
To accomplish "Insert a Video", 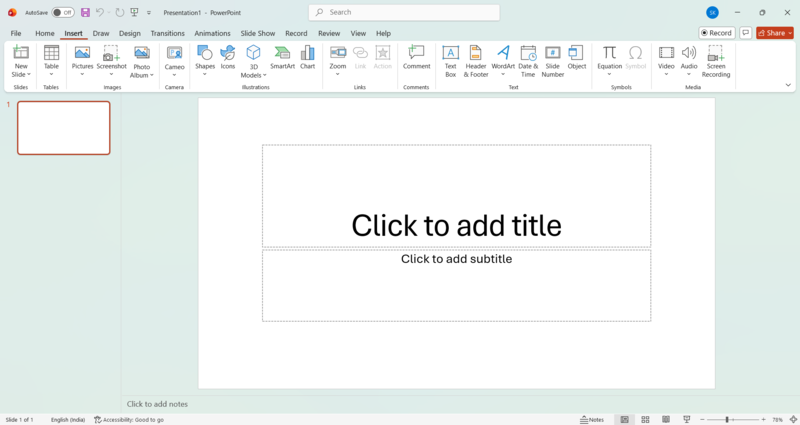I will tap(666, 61).
